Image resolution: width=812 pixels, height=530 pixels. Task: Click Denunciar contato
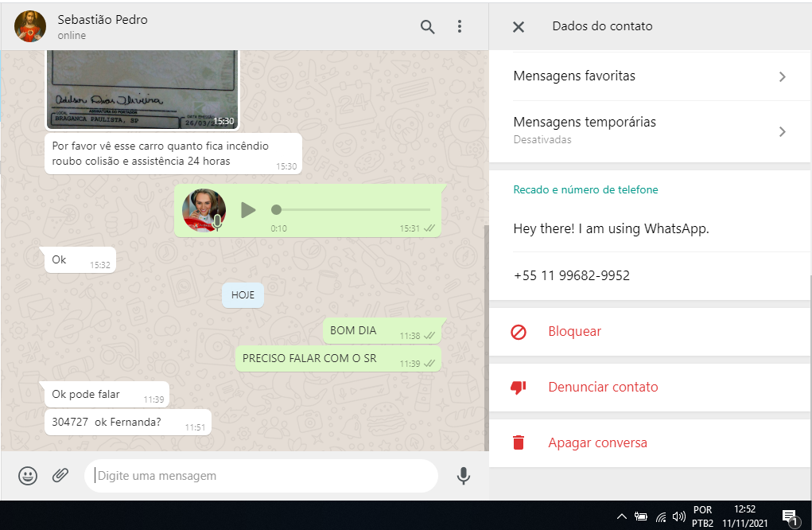[602, 388]
